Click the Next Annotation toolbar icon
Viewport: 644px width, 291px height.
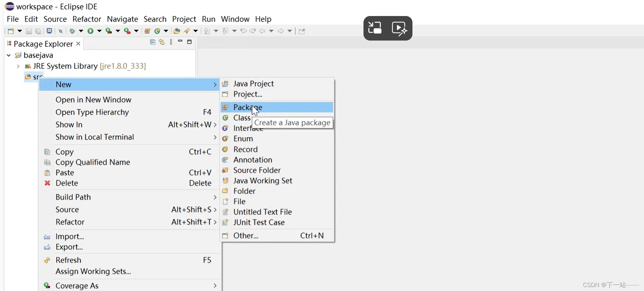point(207,31)
